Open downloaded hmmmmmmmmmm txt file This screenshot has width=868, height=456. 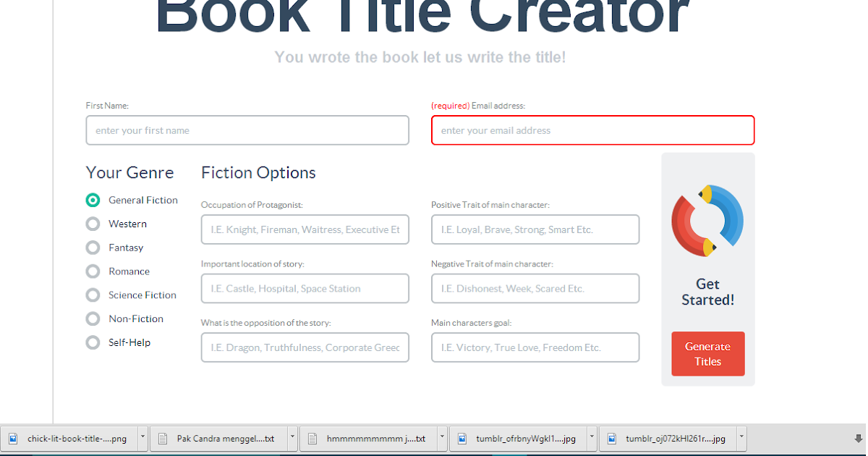368,439
